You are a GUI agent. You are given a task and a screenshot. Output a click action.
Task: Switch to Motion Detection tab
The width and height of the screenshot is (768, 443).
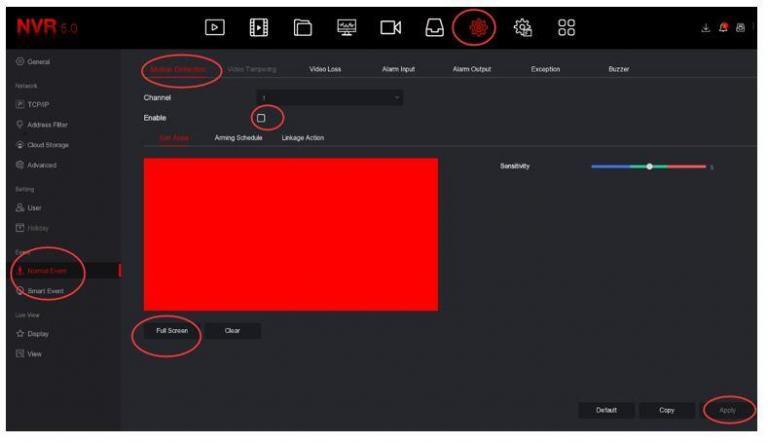tap(178, 69)
